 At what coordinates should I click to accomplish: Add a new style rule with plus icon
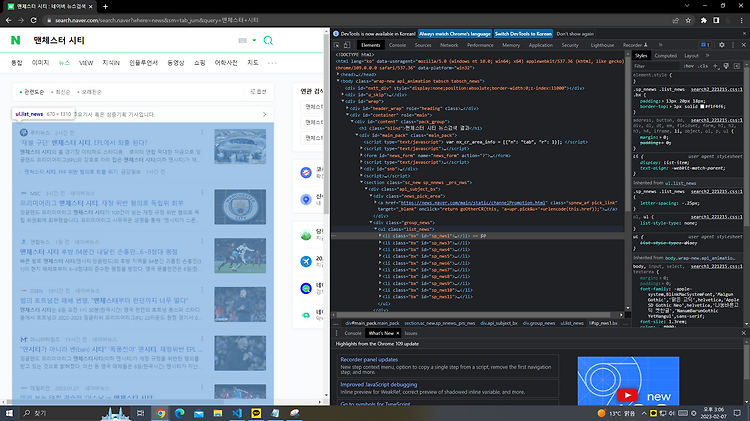pos(716,66)
